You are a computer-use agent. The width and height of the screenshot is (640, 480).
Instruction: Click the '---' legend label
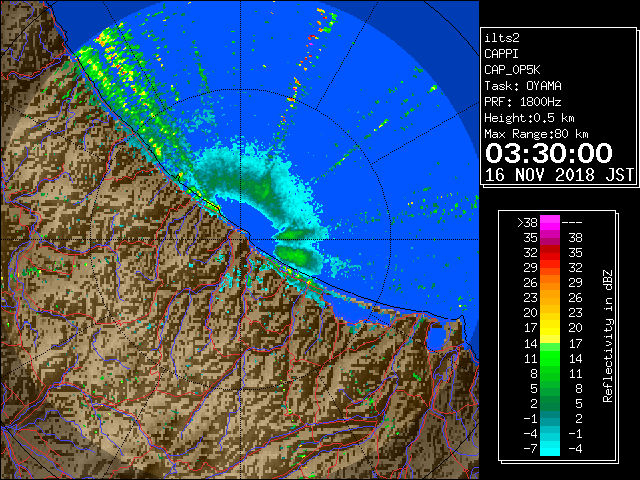(572, 223)
